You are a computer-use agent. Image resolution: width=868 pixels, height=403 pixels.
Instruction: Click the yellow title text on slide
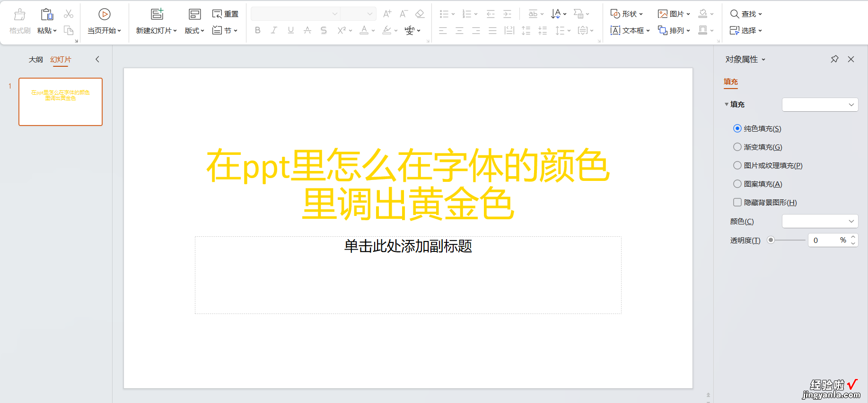[x=408, y=184]
